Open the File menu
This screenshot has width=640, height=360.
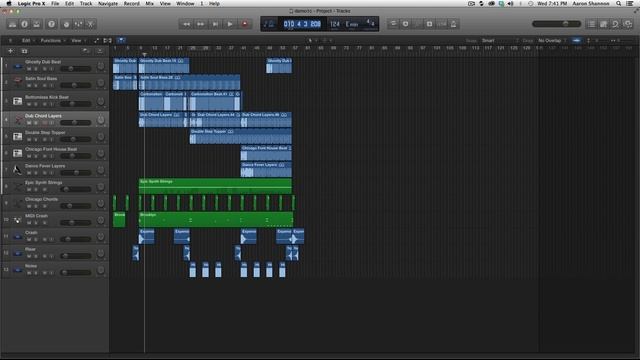(x=55, y=4)
